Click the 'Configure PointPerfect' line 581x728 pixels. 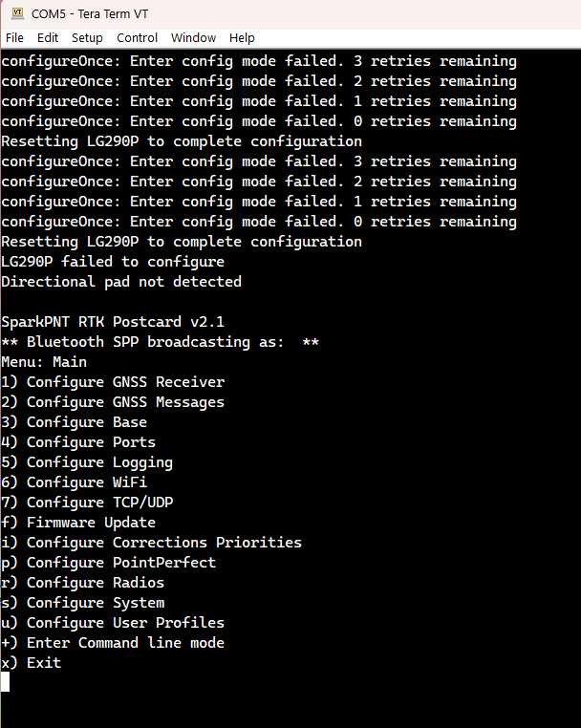(x=109, y=563)
